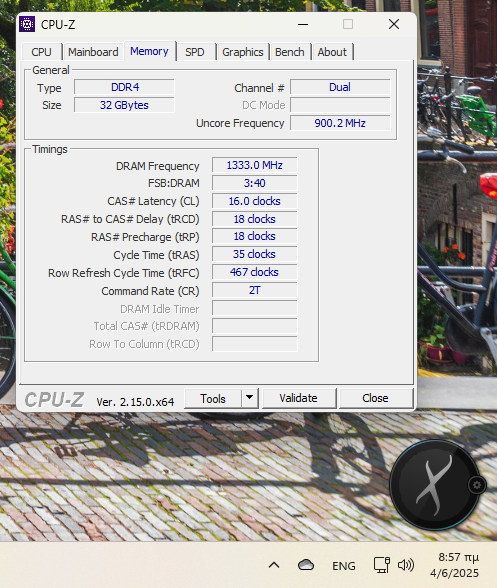
Task: Open the floating widget's gear settings
Action: point(477,485)
